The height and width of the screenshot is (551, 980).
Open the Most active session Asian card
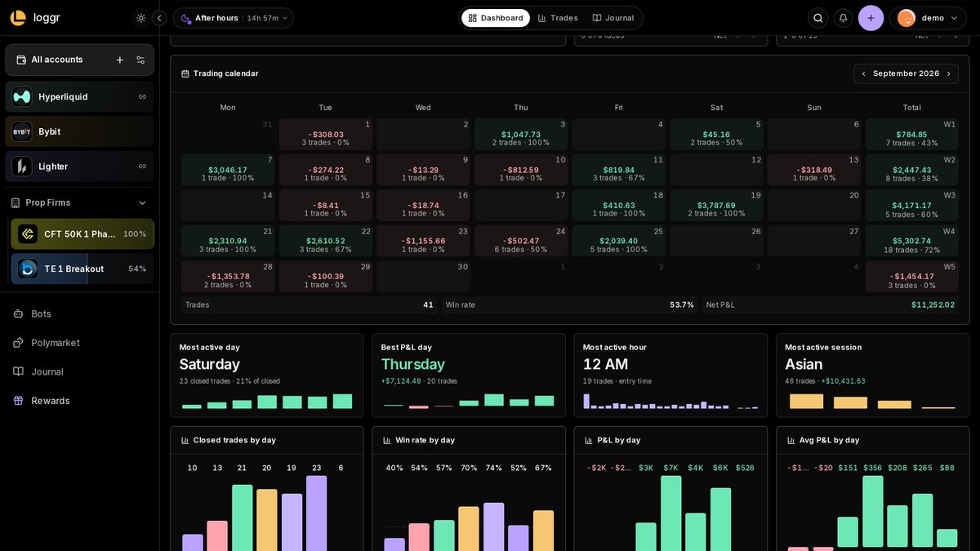[x=872, y=375]
